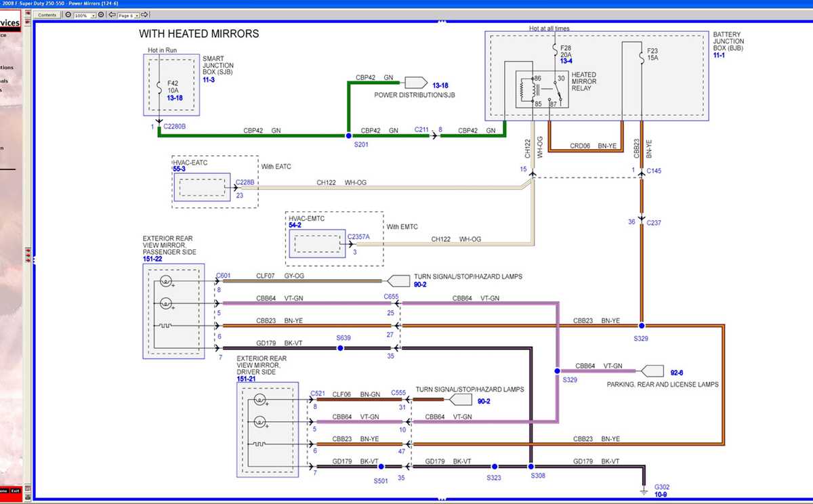This screenshot has height=504, width=813.
Task: Go to previous page with left arrow
Action: (112, 15)
